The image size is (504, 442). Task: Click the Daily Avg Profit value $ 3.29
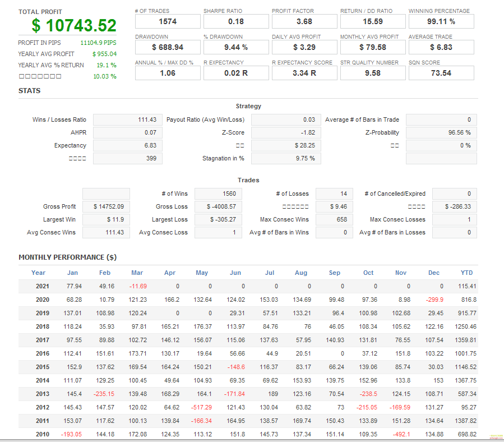pyautogui.click(x=304, y=47)
